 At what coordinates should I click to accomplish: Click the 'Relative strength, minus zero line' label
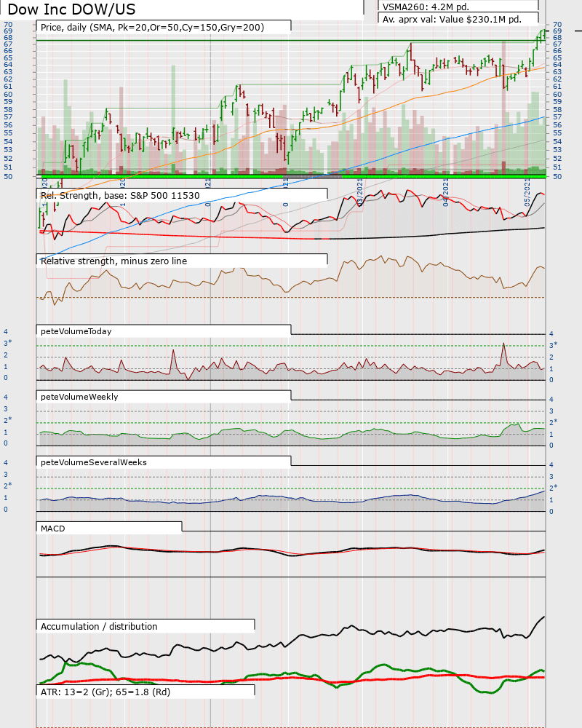[x=113, y=261]
